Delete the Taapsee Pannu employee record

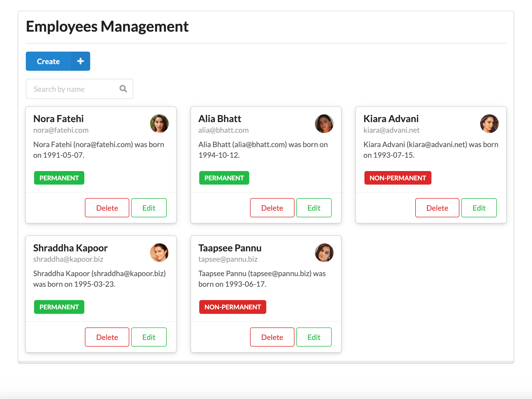(272, 337)
